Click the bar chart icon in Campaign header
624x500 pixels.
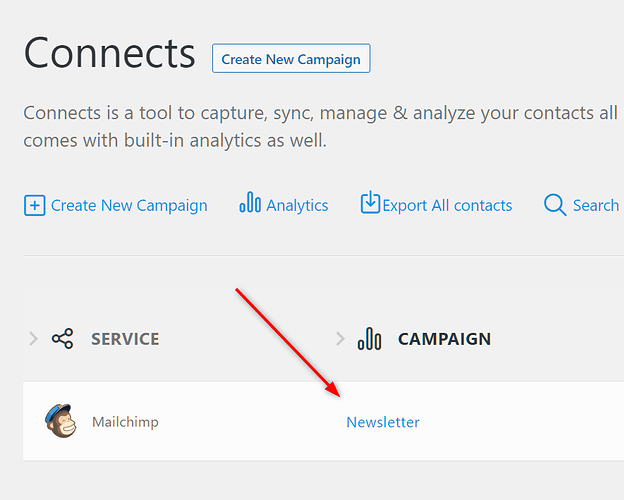pos(370,339)
